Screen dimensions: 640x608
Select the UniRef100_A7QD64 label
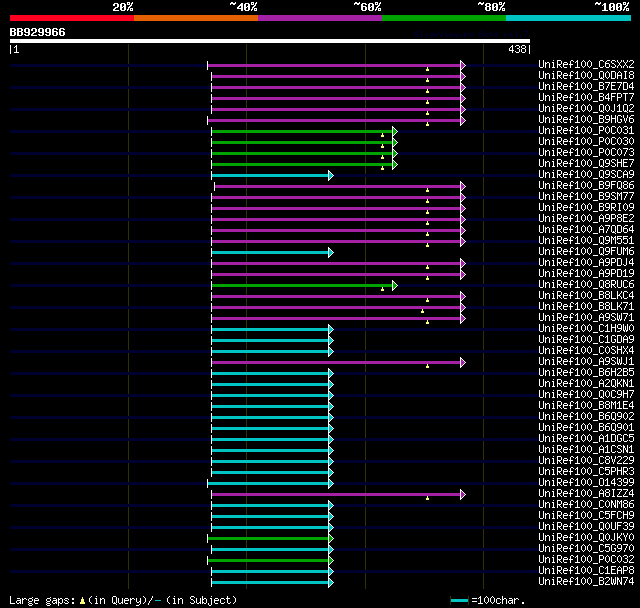(x=586, y=230)
